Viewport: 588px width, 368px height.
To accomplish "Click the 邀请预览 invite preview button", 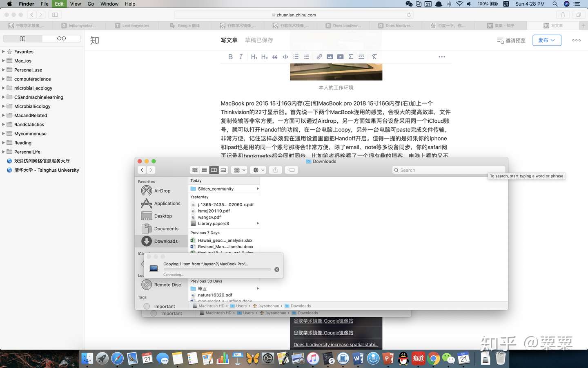I will (x=511, y=40).
